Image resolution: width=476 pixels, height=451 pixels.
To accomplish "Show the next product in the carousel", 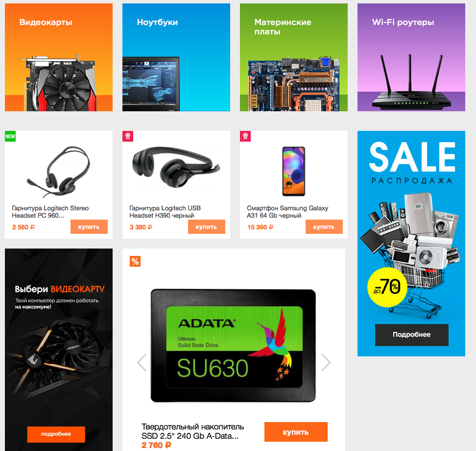I will click(326, 362).
